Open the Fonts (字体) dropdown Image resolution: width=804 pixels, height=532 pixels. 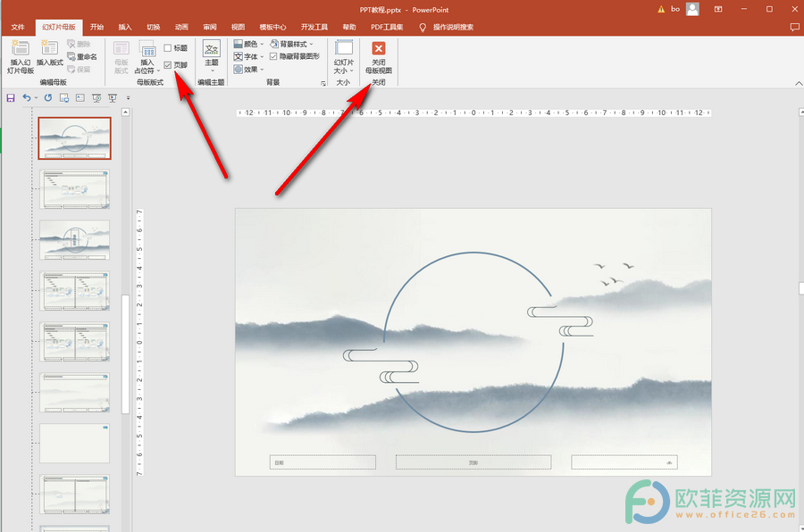coord(248,56)
